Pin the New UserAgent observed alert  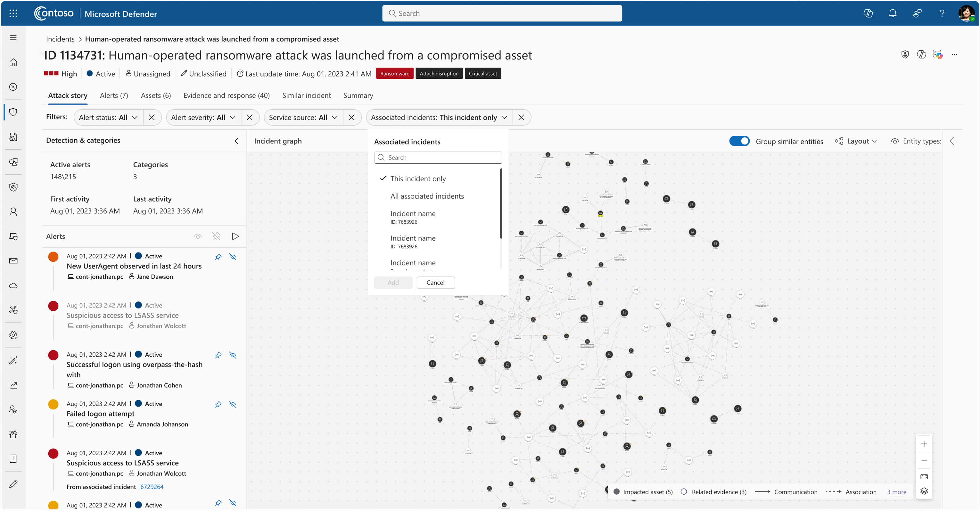(218, 257)
